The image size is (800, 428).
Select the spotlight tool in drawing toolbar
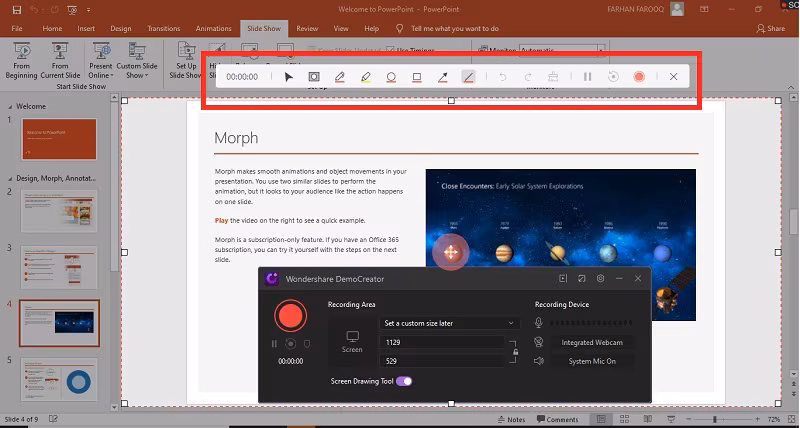314,77
